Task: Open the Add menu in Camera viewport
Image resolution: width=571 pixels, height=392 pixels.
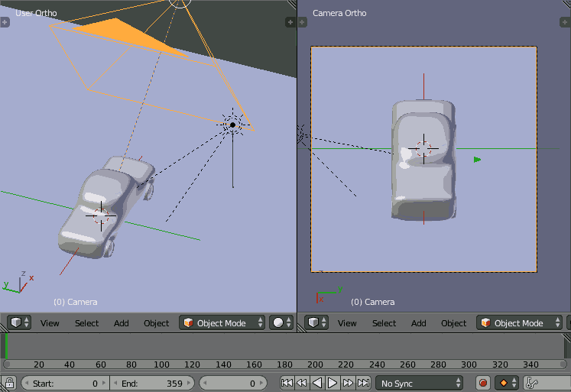Action: pos(419,323)
